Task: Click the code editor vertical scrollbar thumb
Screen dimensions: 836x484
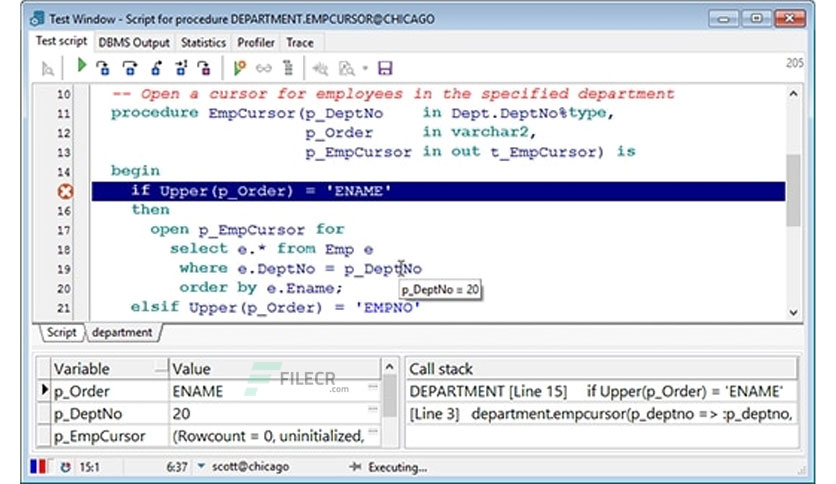Action: point(793,190)
